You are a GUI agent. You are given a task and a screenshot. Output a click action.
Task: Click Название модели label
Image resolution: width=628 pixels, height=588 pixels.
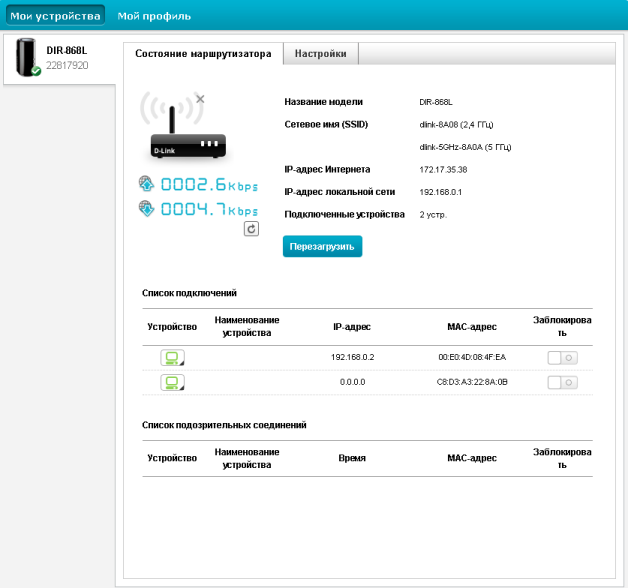click(x=324, y=102)
